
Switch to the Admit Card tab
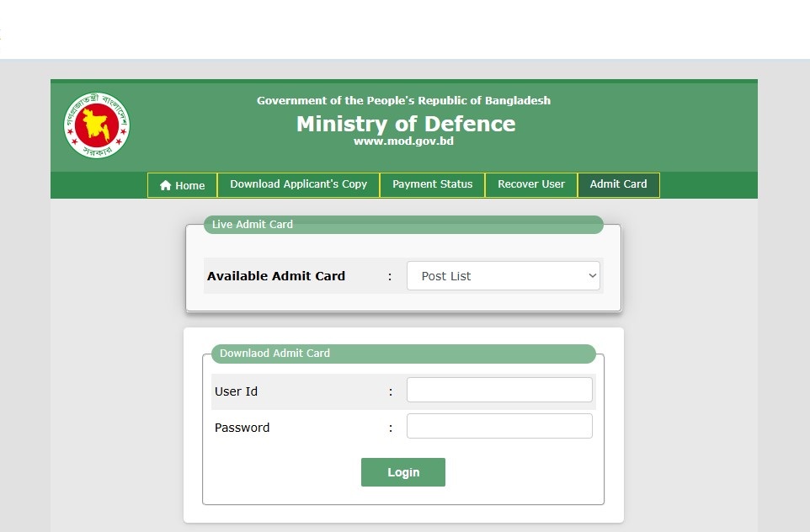coord(618,184)
